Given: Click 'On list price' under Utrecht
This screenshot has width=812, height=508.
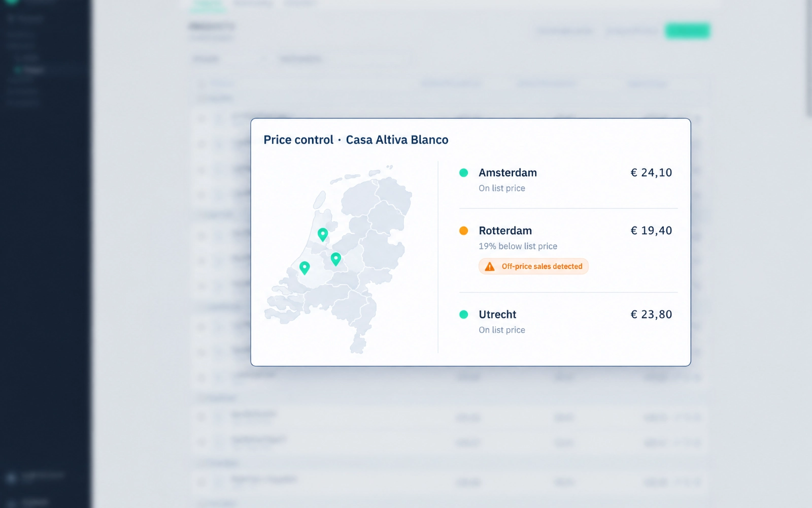Looking at the screenshot, I should [502, 330].
